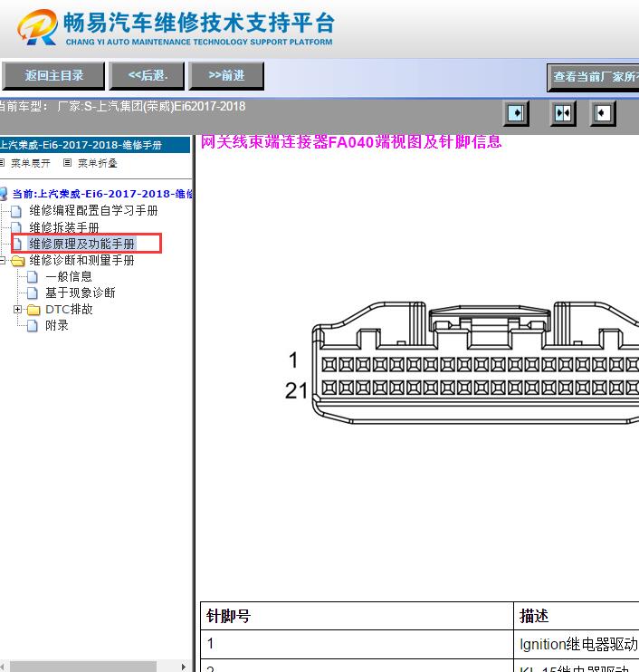Click the 返回主目录 button

[x=53, y=75]
